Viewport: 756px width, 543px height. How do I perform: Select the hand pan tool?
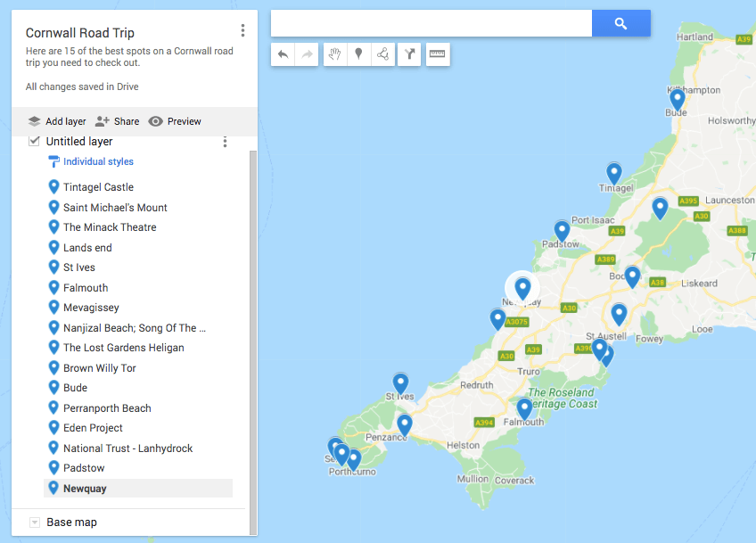[334, 54]
